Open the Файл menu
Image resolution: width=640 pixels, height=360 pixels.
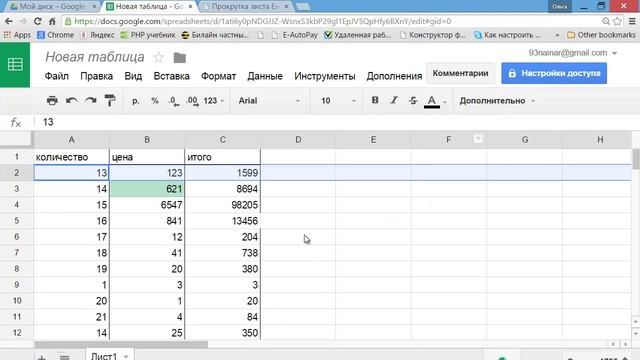tap(56, 76)
